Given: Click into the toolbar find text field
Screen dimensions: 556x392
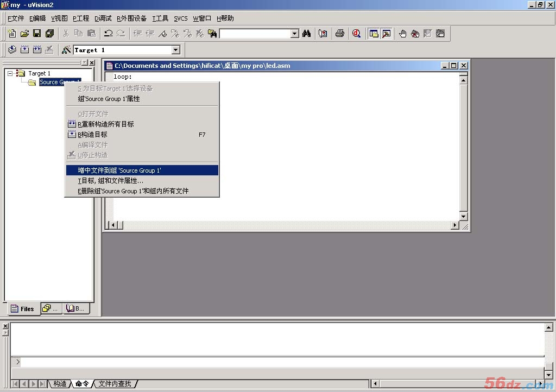Looking at the screenshot, I should [255, 34].
